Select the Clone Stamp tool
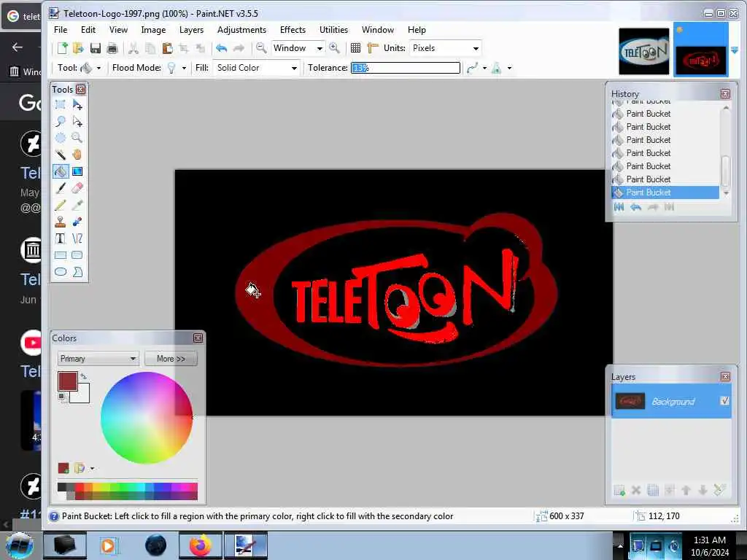Image resolution: width=747 pixels, height=560 pixels. point(61,222)
